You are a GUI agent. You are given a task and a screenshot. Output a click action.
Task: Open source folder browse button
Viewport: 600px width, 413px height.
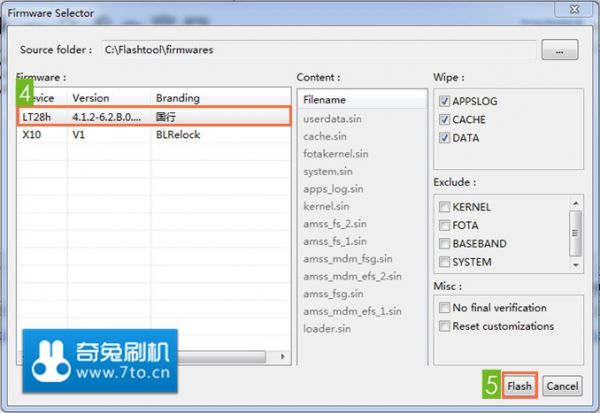[x=559, y=50]
